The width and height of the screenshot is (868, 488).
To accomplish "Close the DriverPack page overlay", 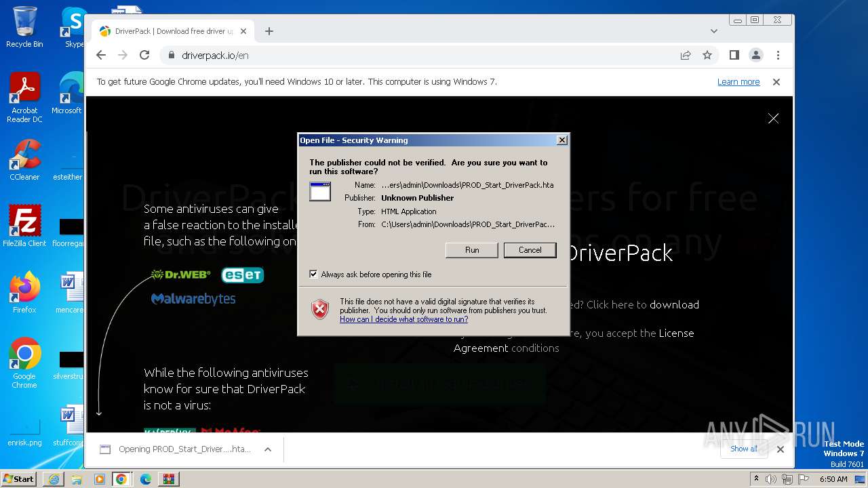I will pyautogui.click(x=773, y=119).
